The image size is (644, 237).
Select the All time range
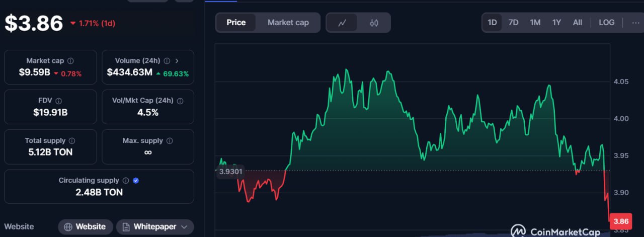click(578, 23)
